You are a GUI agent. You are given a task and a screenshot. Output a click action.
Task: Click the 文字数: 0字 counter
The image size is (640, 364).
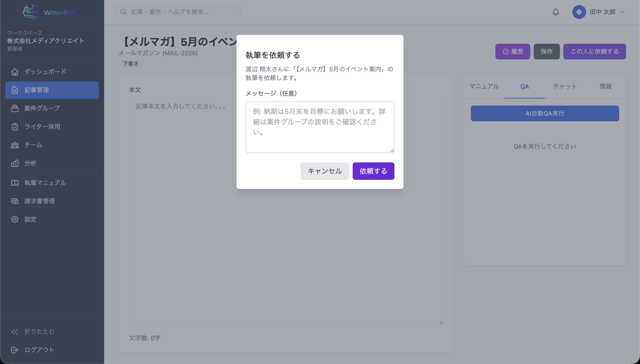point(145,338)
